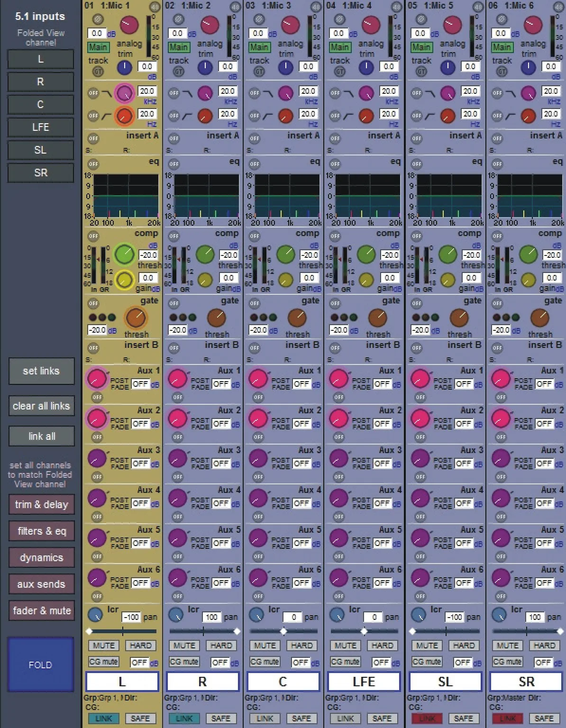This screenshot has height=728, width=566.
Task: Toggle the MUTE button on channel C
Action: coord(265,646)
